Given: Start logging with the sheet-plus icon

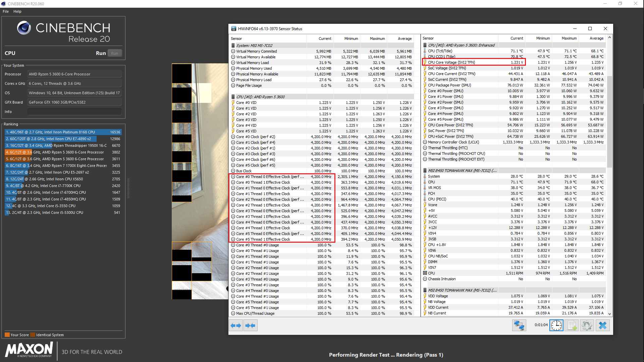Looking at the screenshot, I should coord(572,325).
